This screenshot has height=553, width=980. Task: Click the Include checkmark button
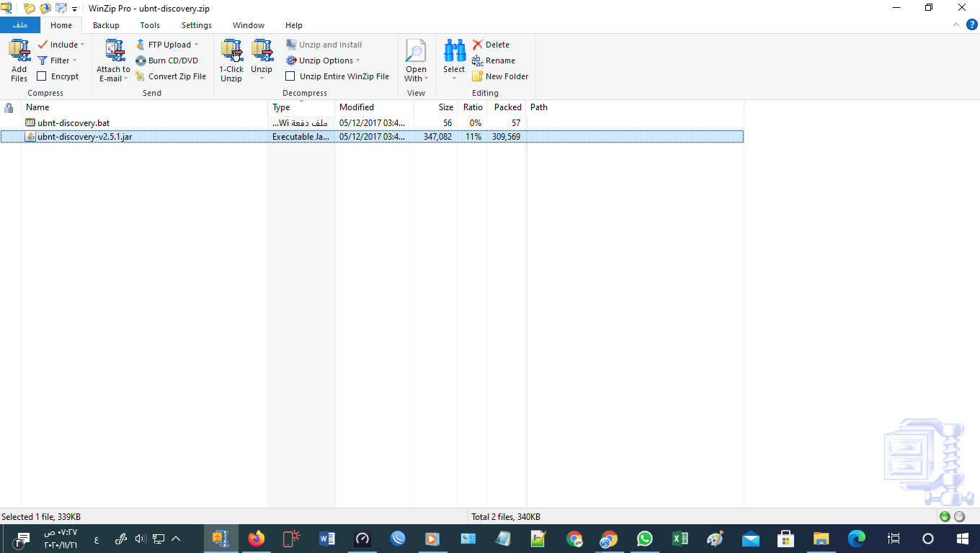(58, 45)
